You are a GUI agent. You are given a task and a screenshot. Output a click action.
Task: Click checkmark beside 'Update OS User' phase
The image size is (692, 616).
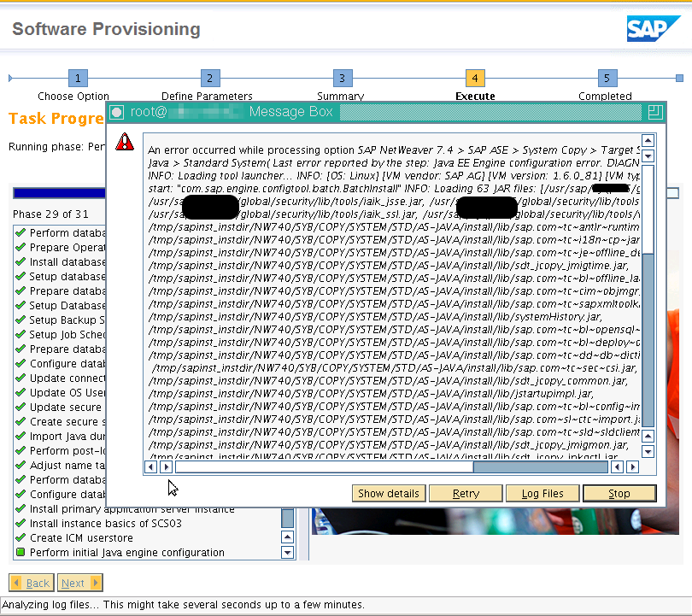pos(21,392)
